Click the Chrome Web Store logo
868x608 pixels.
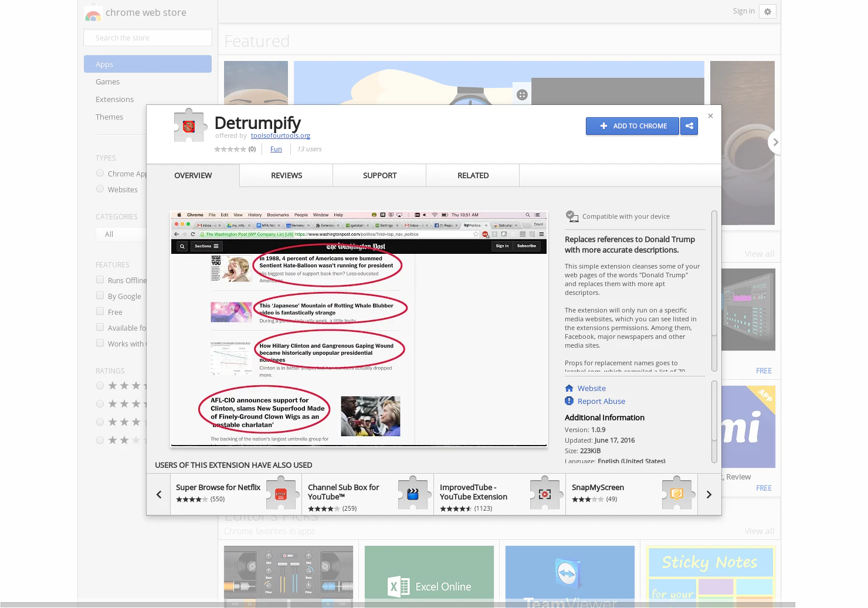pyautogui.click(x=93, y=13)
